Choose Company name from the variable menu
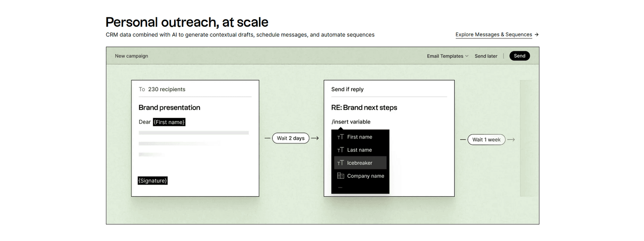The image size is (644, 241). [x=360, y=176]
